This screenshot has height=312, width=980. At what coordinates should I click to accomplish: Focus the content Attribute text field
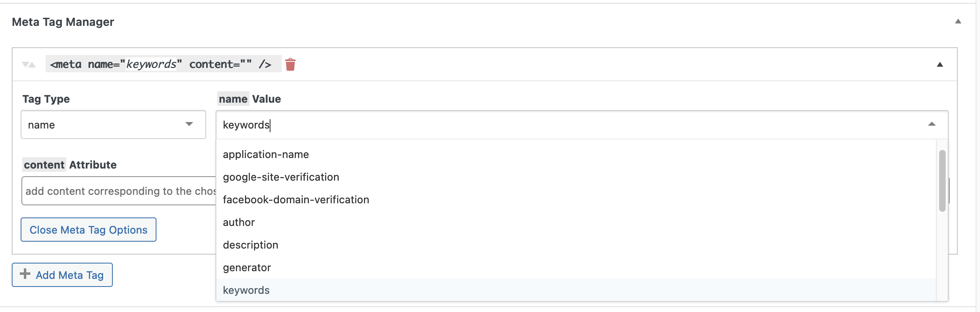coord(119,191)
